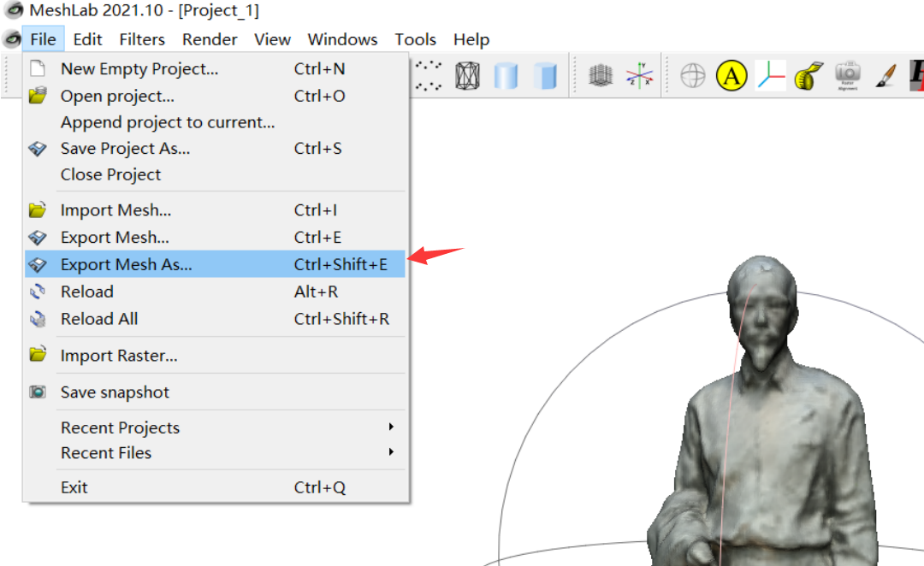The width and height of the screenshot is (924, 566).
Task: Select the paintbrush tool icon
Action: (x=885, y=76)
